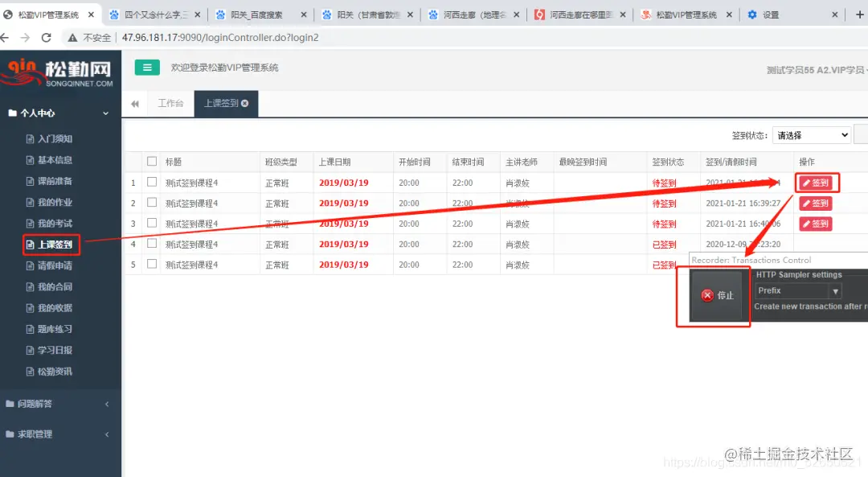Click the 待签到 status in row 2

[x=665, y=204]
